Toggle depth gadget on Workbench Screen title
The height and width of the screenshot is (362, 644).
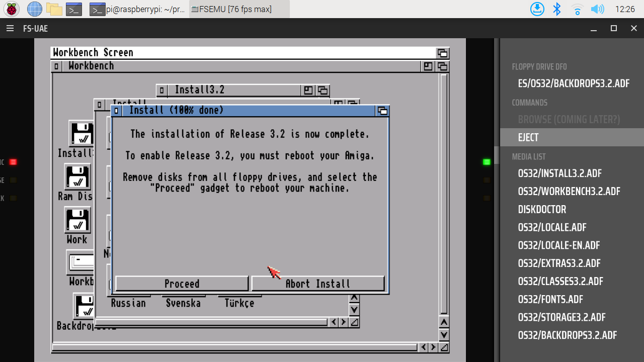442,53
